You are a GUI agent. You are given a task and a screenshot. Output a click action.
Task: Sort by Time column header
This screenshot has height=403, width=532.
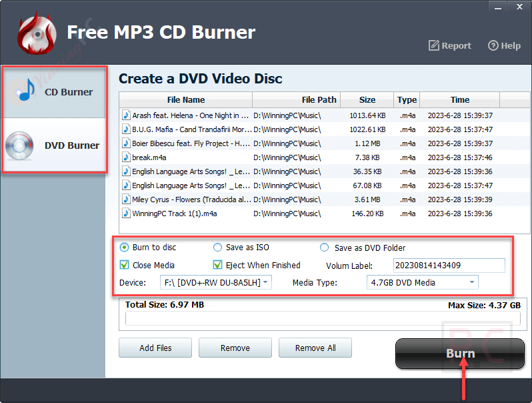(460, 100)
